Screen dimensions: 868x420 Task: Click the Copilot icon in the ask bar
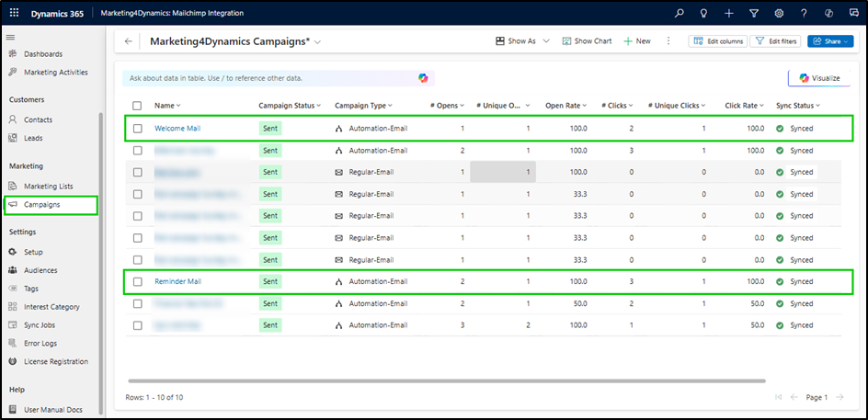point(423,78)
